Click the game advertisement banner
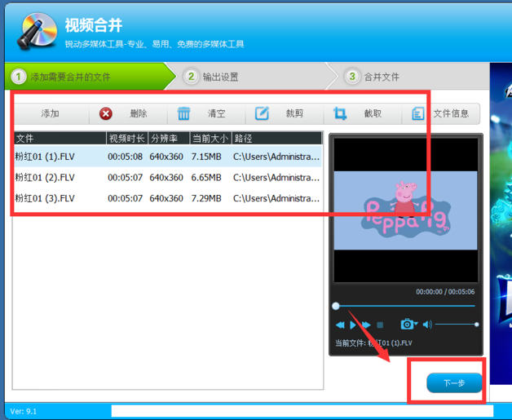 click(501, 223)
